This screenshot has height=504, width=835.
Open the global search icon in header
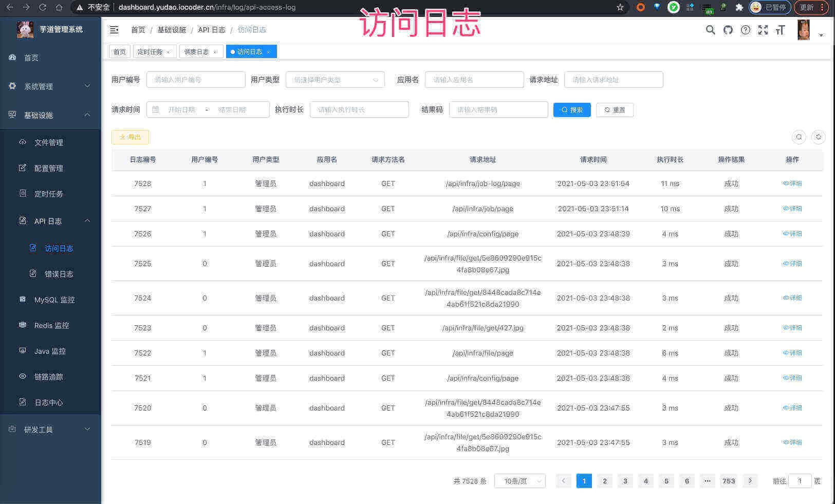coord(710,30)
